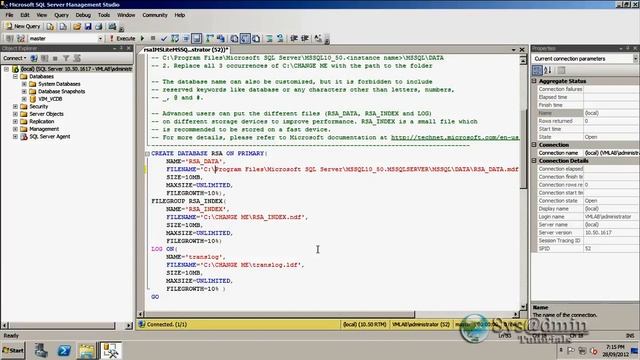Click the Execute button
This screenshot has height=360, width=640.
pos(122,38)
